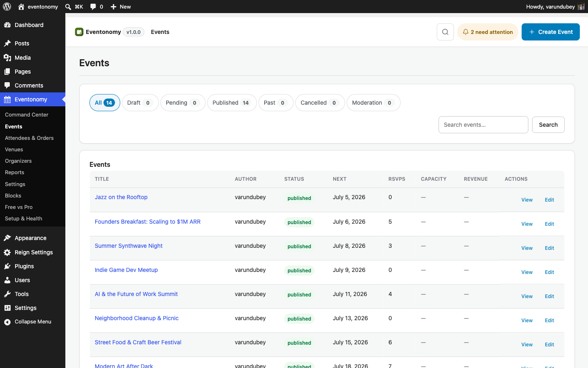Click the Collapse Menu arrow icon
This screenshot has height=368, width=588.
point(7,322)
